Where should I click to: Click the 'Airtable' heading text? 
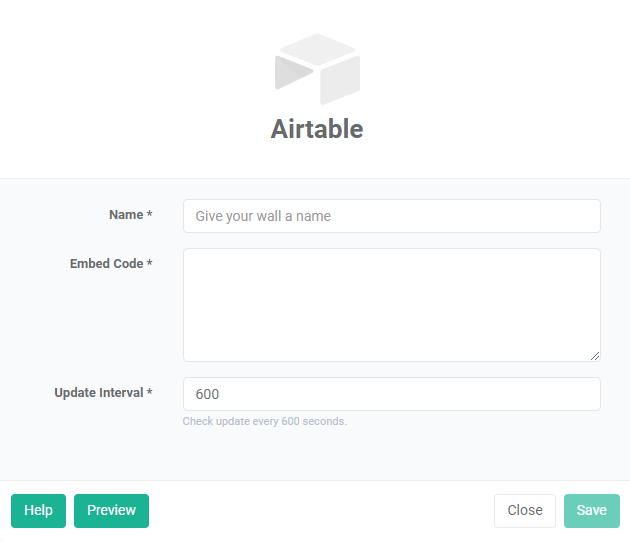pos(317,129)
